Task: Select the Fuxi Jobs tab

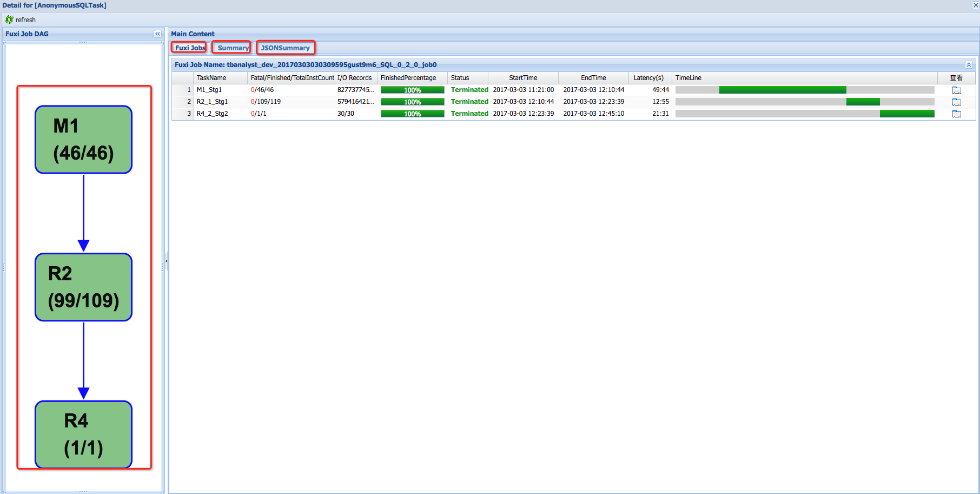Action: coord(189,48)
